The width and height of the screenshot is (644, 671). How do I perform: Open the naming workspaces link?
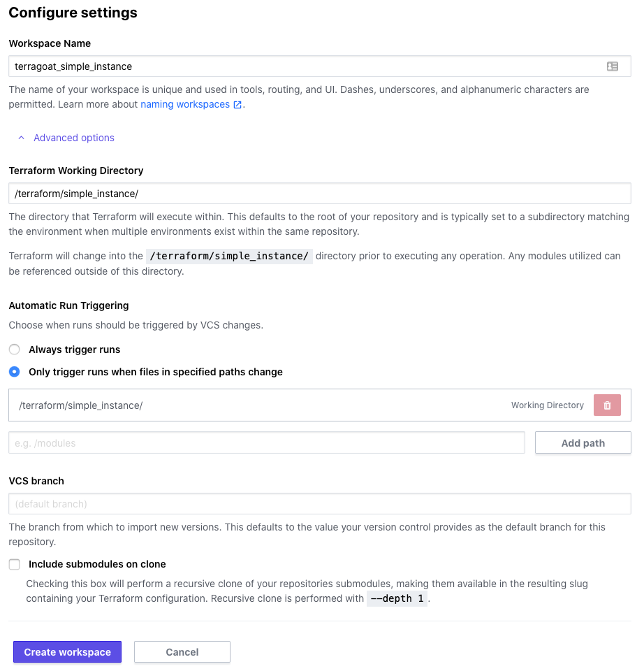click(x=185, y=104)
